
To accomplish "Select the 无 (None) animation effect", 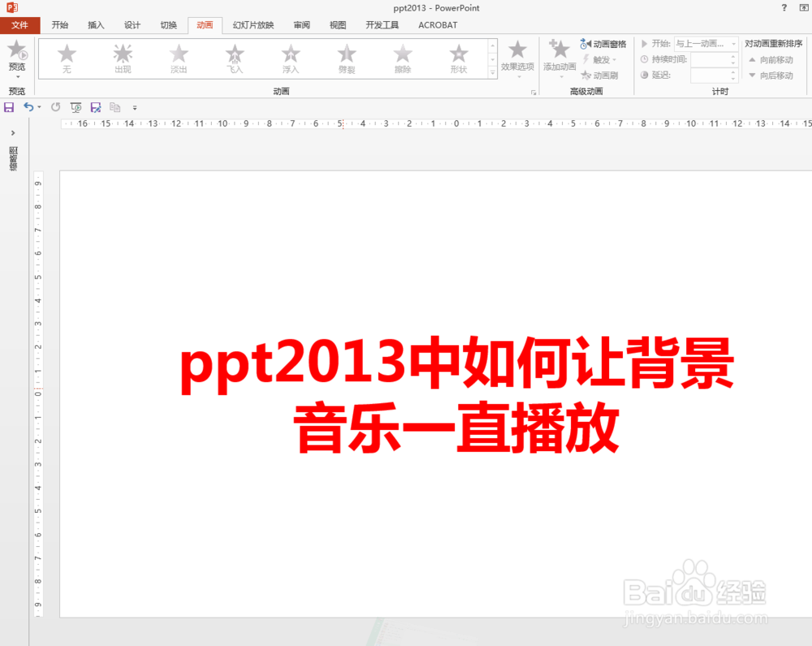I will (67, 59).
